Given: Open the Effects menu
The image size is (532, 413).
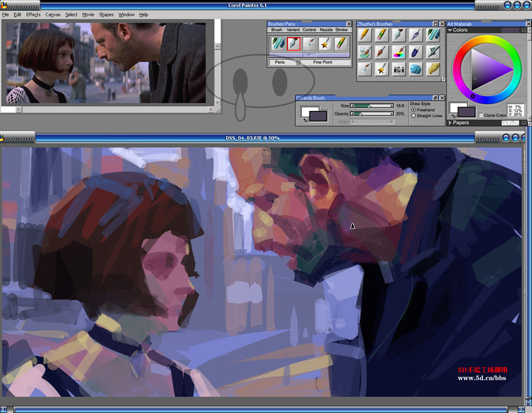Looking at the screenshot, I should click(33, 15).
